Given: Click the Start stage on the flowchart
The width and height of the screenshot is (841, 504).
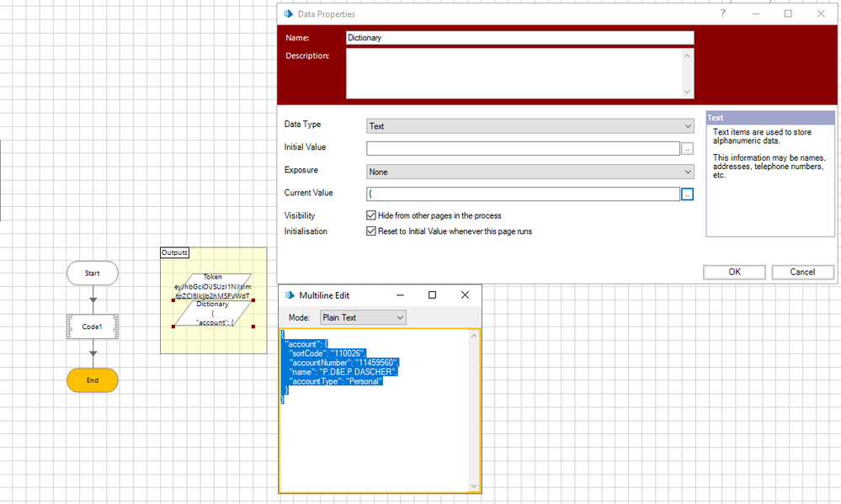Looking at the screenshot, I should [93, 273].
